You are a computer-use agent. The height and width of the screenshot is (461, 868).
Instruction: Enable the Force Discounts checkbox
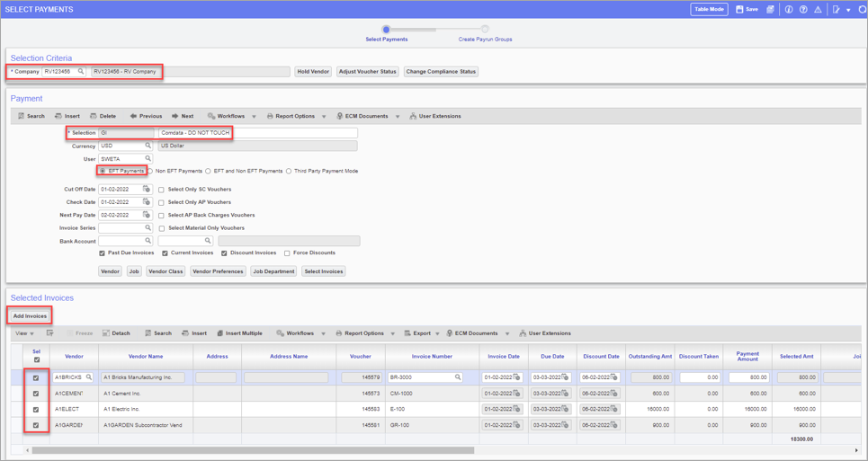pyautogui.click(x=287, y=253)
